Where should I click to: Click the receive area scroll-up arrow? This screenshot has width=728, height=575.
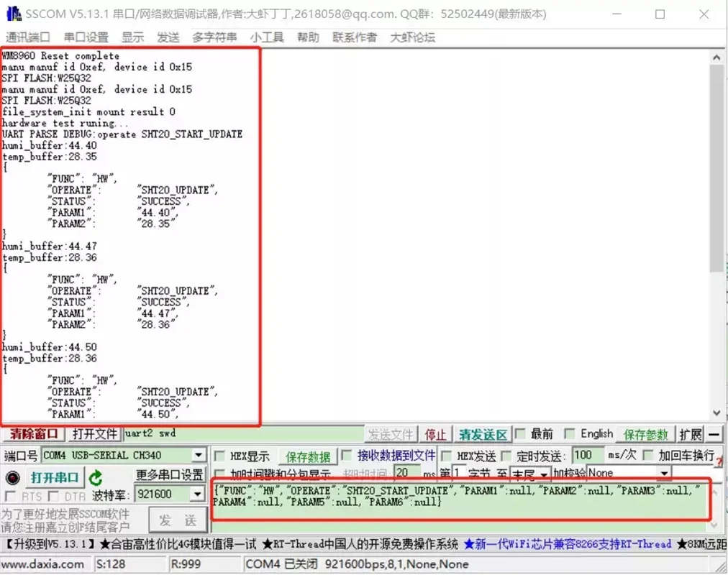tap(716, 57)
